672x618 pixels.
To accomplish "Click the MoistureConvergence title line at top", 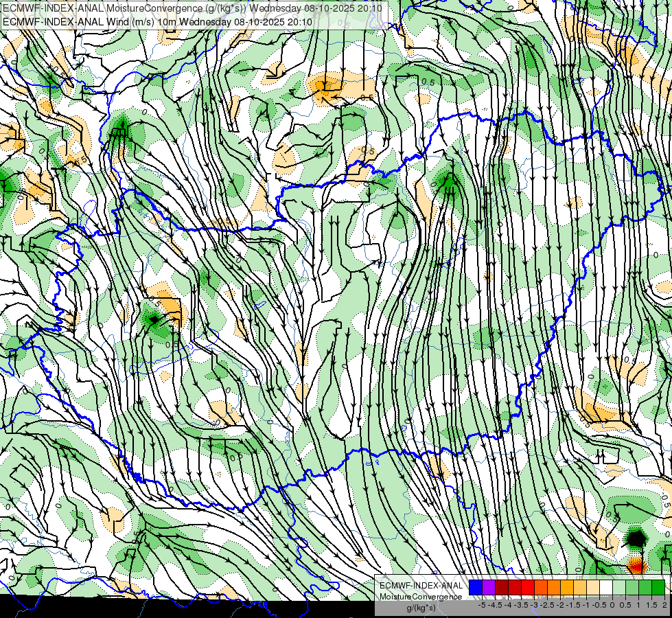I will [192, 8].
